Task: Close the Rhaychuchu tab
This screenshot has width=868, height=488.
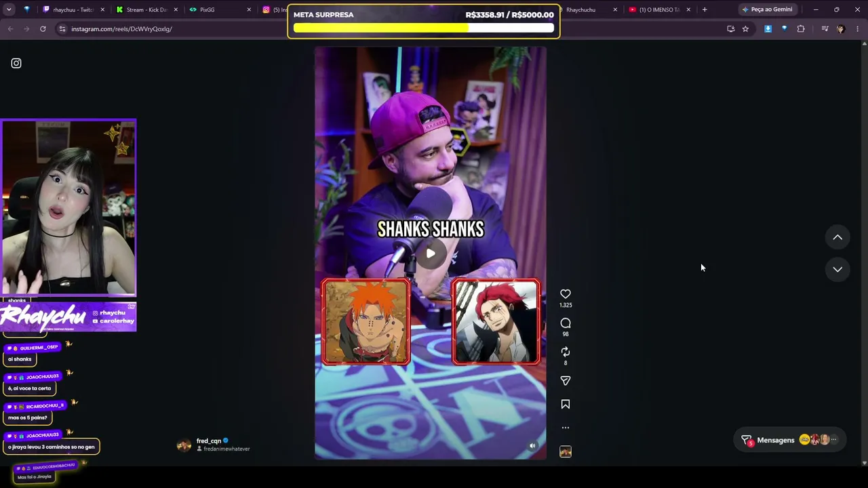Action: pos(615,9)
